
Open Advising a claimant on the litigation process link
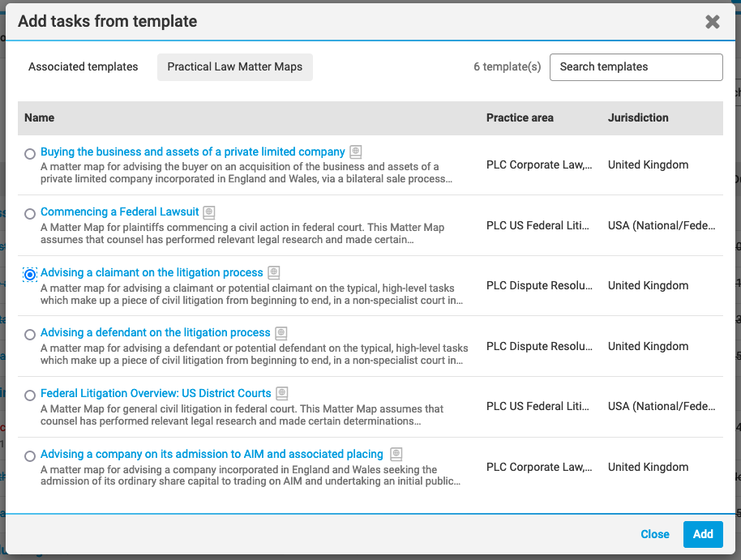[x=152, y=272]
